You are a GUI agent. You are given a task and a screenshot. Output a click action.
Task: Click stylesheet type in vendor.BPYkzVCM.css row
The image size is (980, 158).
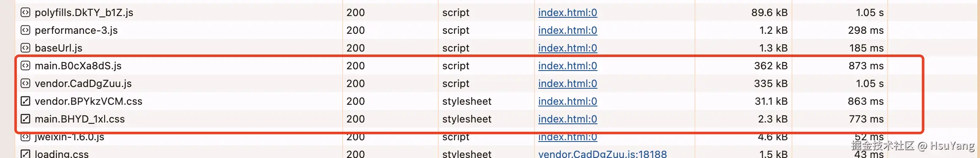coord(467,101)
